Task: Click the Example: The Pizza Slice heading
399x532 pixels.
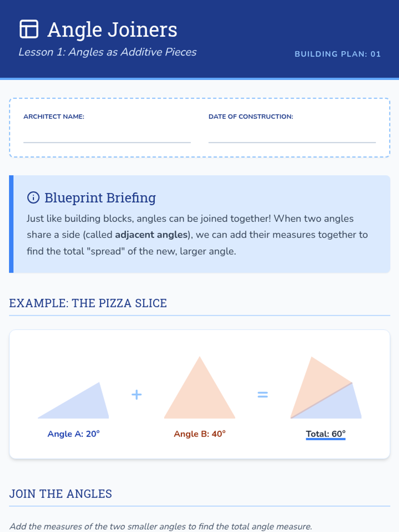Action: click(88, 303)
